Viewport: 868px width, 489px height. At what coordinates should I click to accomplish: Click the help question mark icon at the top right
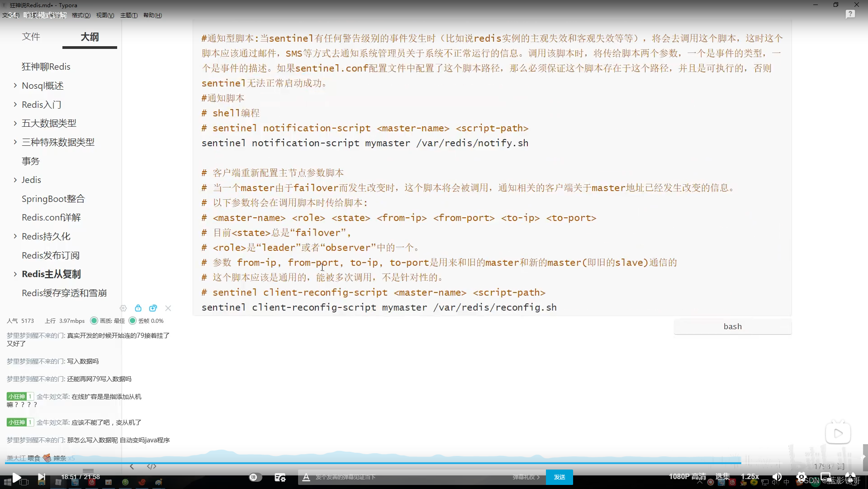point(850,14)
